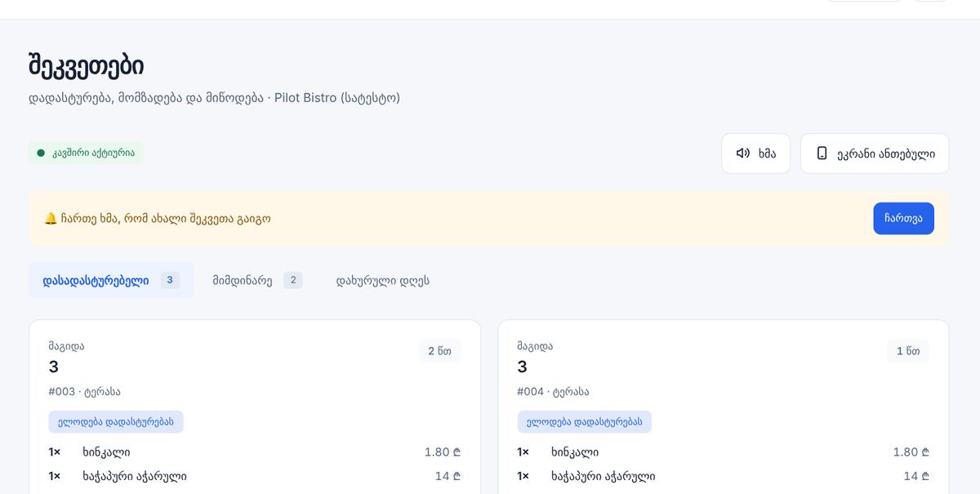Click the speaker icon in the ხმა button
Image resolution: width=980 pixels, height=494 pixels.
[x=742, y=154]
